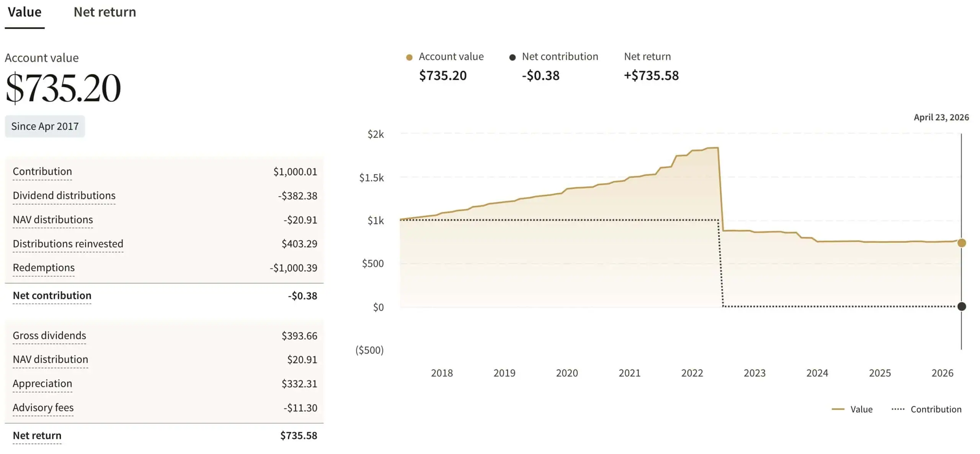
Task: Click the Gross dividends label
Action: click(x=49, y=336)
